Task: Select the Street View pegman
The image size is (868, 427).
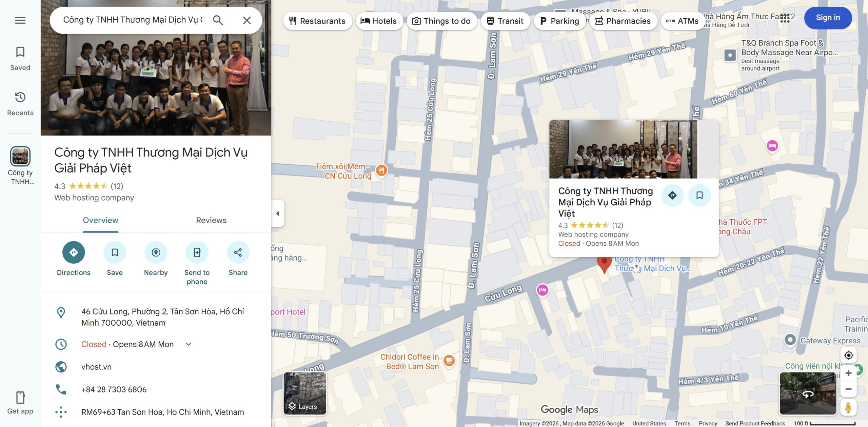Action: (848, 407)
